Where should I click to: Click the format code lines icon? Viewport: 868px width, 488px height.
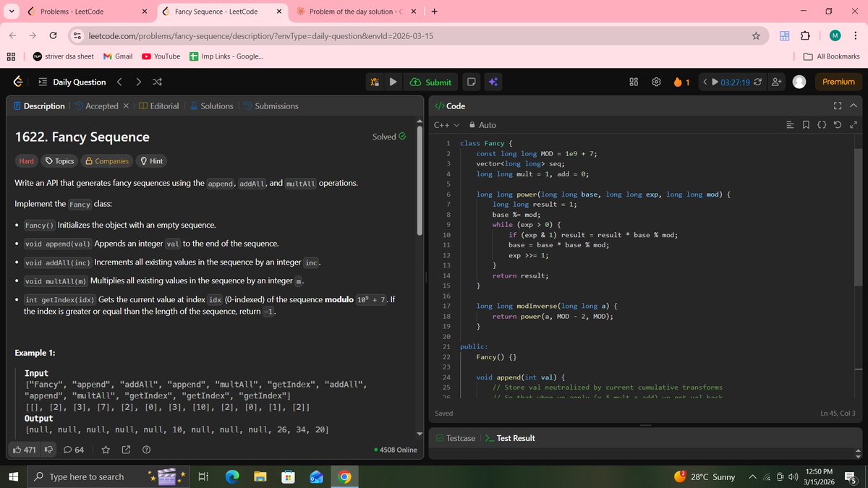point(790,125)
